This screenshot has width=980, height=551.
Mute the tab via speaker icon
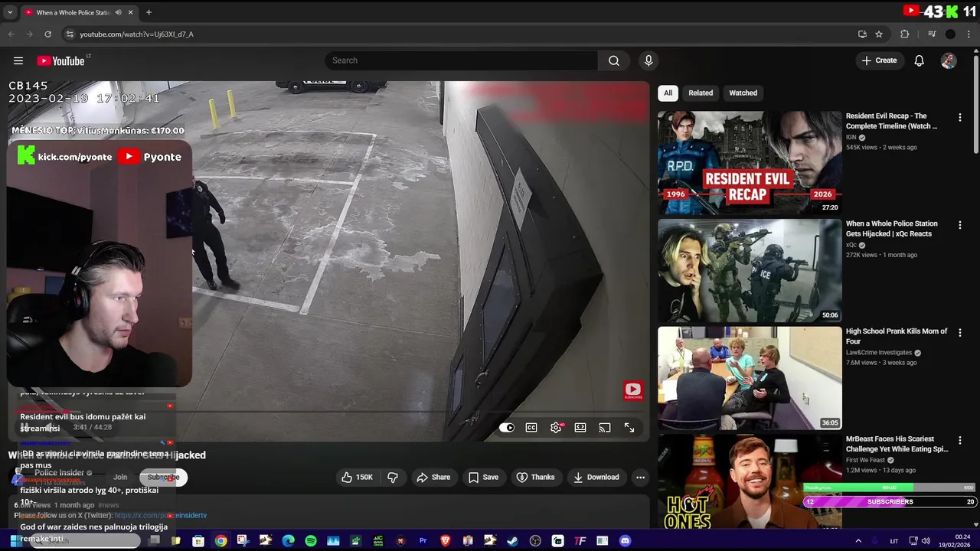point(118,12)
